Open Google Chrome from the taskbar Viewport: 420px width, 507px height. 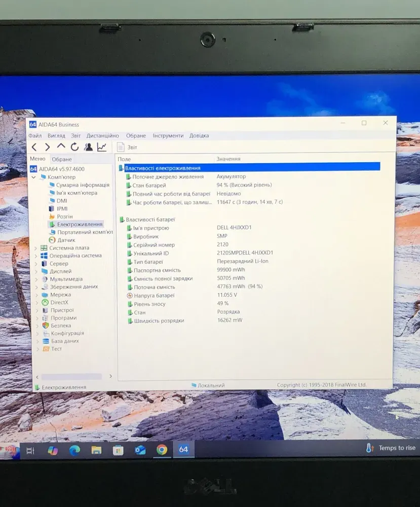point(162,450)
